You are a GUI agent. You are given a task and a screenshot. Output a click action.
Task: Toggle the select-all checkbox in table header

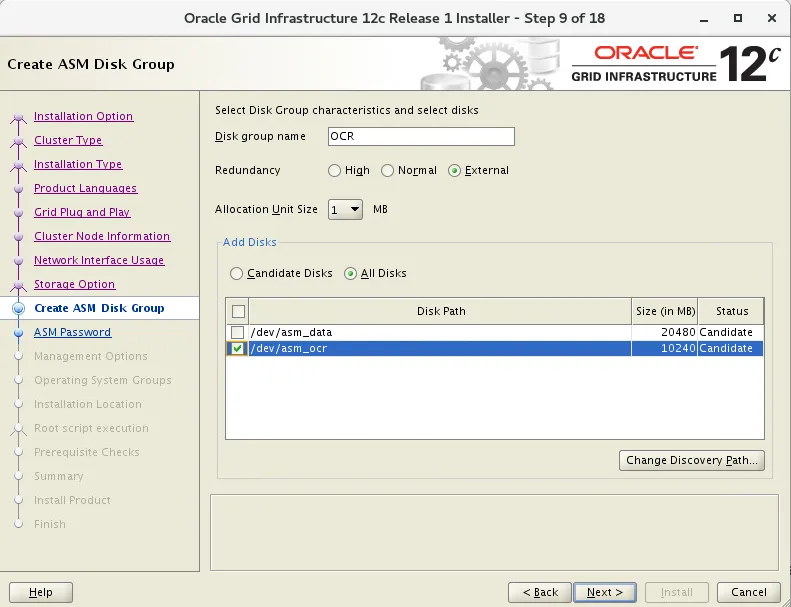tap(238, 311)
